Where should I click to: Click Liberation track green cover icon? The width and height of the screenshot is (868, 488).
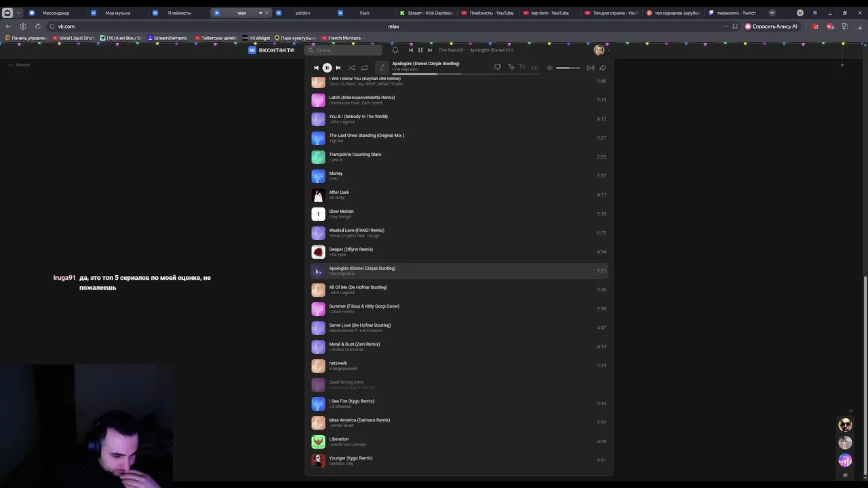tap(318, 442)
